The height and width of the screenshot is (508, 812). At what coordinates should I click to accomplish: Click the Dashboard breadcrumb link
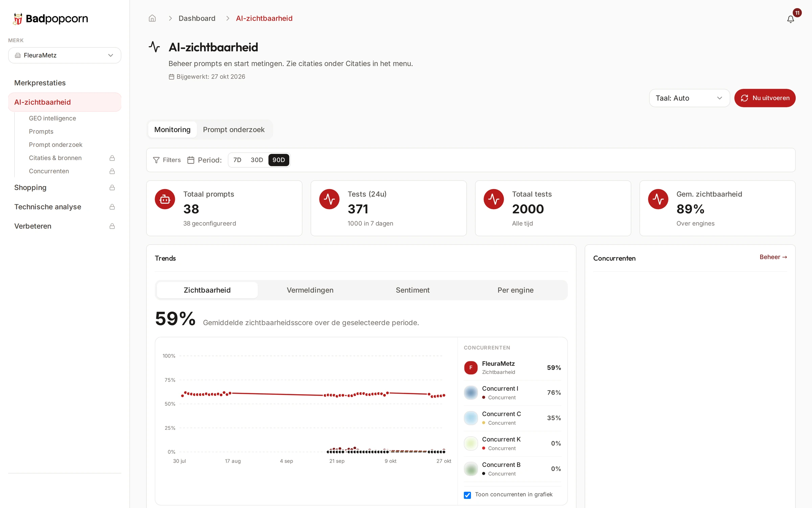[197, 18]
